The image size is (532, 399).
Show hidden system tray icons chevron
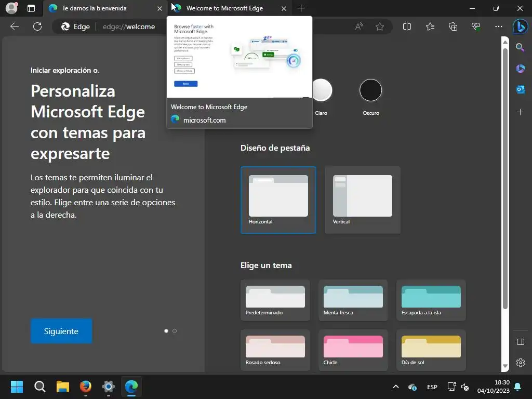395,387
